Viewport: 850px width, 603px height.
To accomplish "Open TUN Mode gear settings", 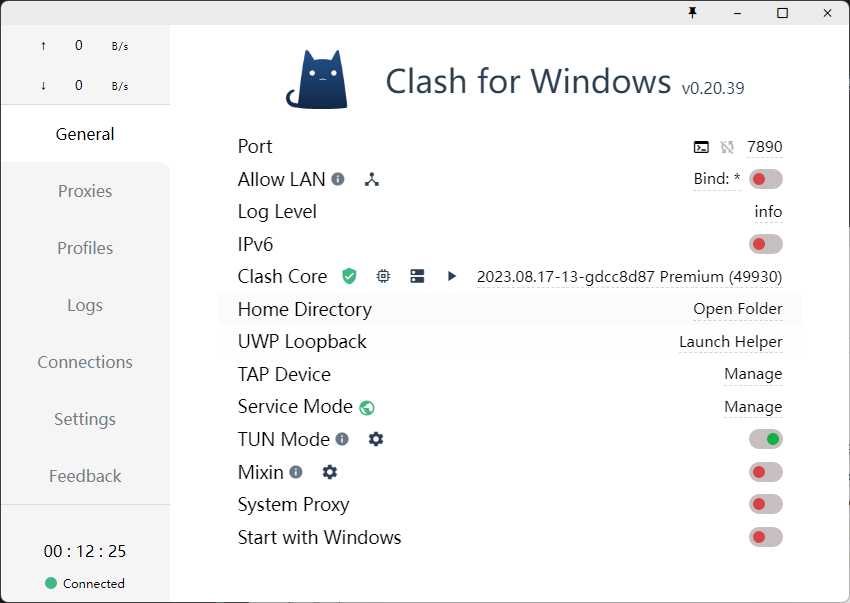I will pos(376,439).
